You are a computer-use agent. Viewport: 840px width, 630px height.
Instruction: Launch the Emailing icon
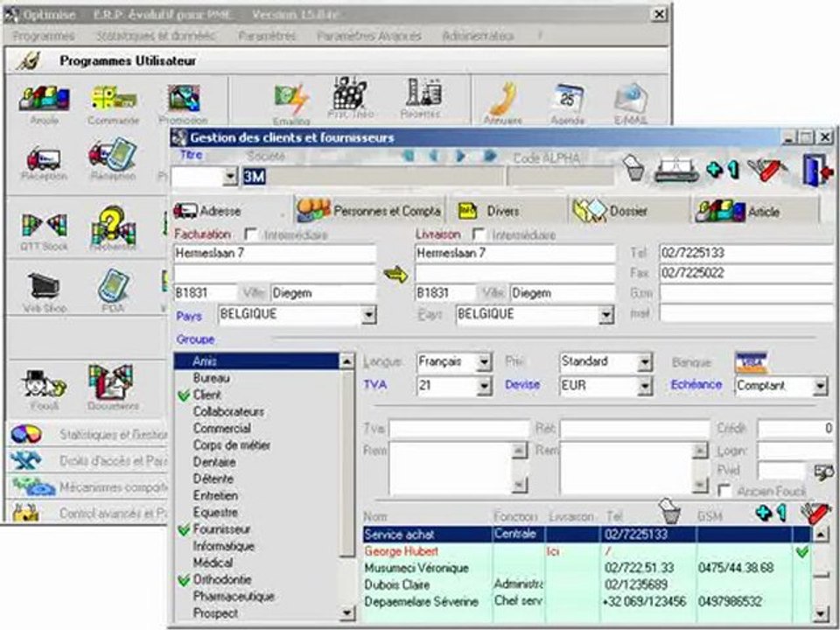tap(291, 100)
